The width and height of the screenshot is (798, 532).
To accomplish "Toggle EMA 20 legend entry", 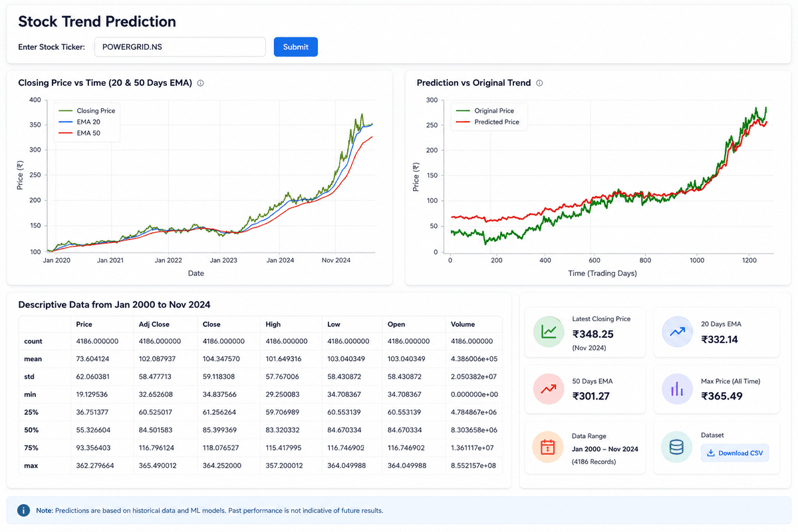I will (80, 122).
